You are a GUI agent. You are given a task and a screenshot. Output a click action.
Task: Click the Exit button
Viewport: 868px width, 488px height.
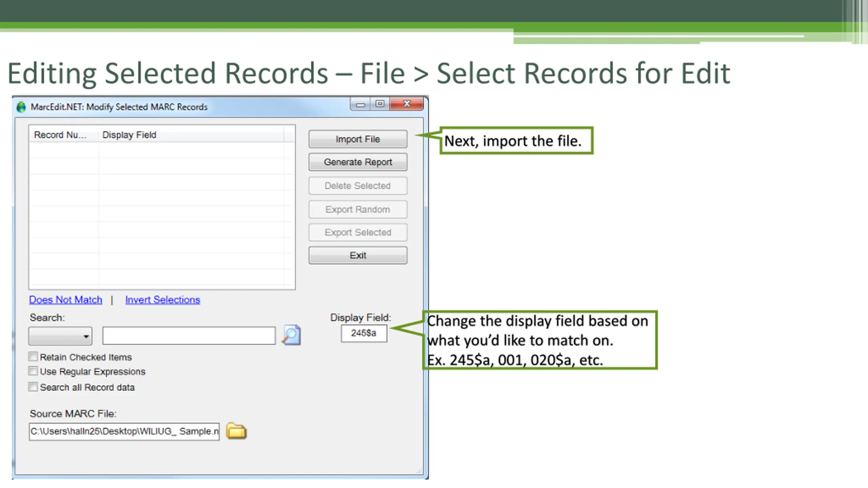[x=358, y=255]
